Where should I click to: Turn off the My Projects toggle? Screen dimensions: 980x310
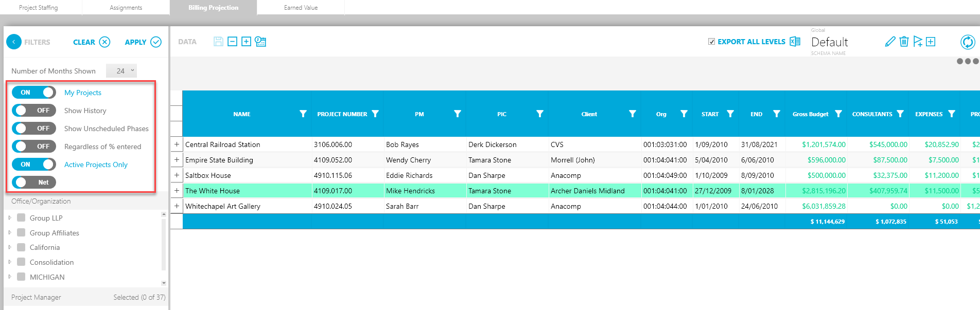coord(34,93)
